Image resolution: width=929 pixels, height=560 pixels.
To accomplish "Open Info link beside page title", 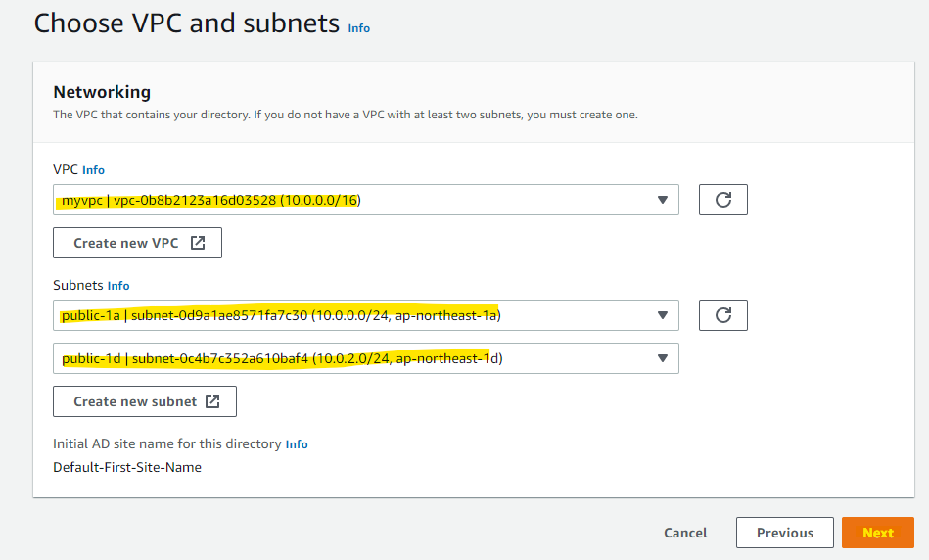I will click(x=359, y=28).
